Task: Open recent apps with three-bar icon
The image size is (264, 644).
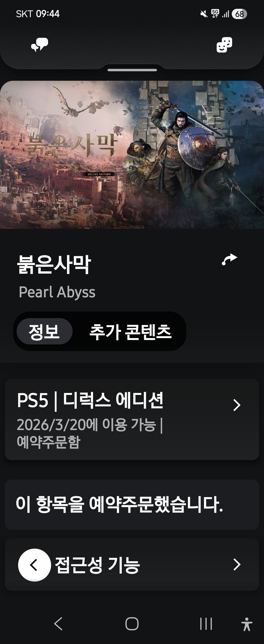Action: (206, 624)
